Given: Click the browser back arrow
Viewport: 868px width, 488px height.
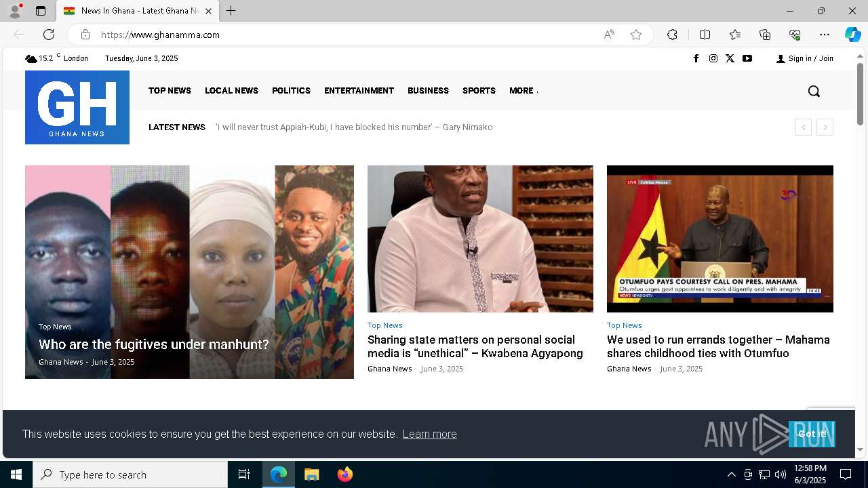Looking at the screenshot, I should click(19, 35).
